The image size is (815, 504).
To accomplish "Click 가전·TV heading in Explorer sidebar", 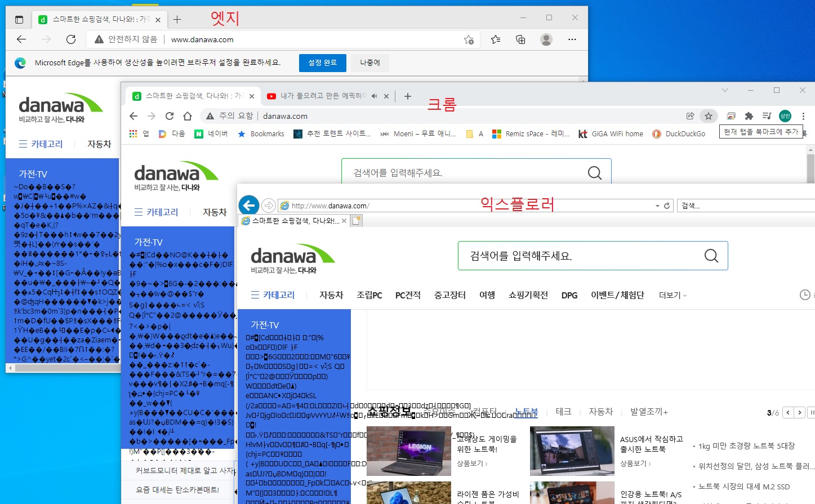I will point(265,325).
